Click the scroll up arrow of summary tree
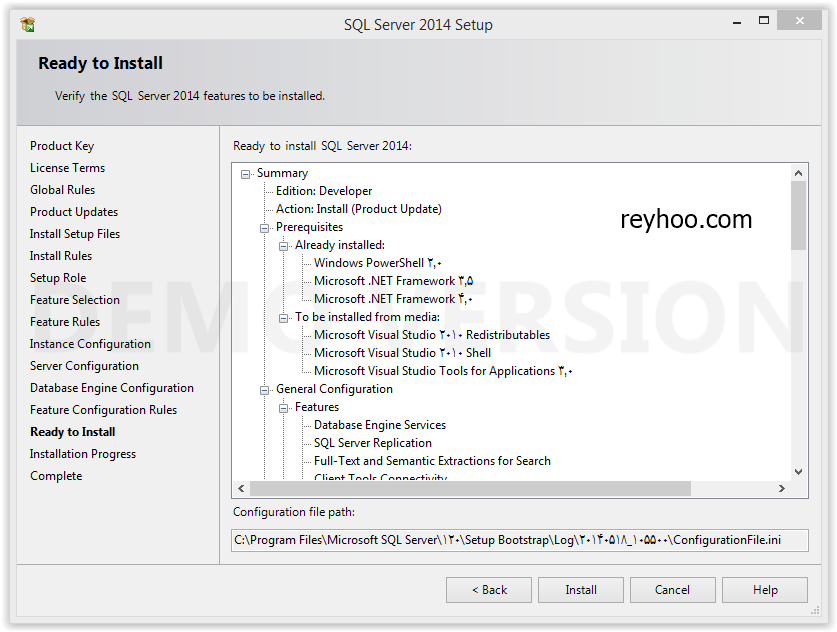The width and height of the screenshot is (837, 632). tap(799, 173)
